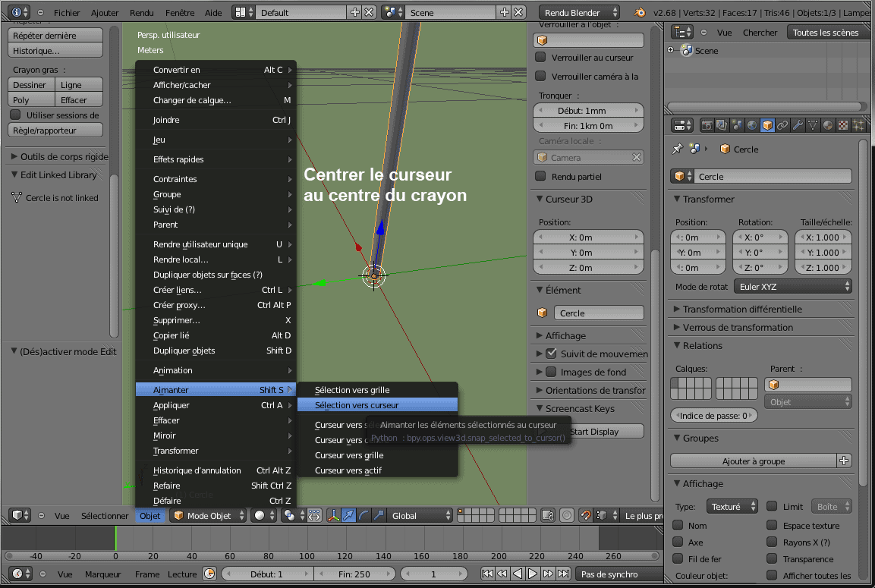Click the Blender logo in info header

[x=640, y=12]
